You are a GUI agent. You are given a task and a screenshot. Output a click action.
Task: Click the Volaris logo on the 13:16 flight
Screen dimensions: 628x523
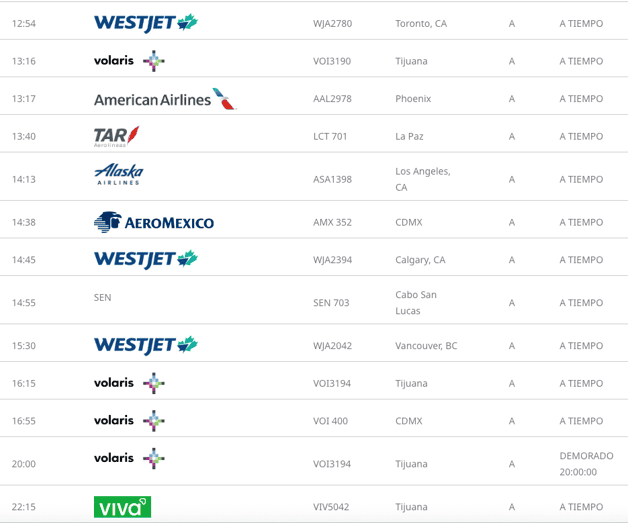click(x=129, y=61)
